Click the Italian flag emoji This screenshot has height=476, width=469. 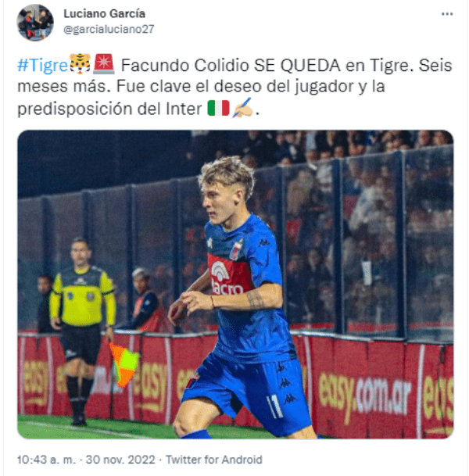[x=218, y=108]
